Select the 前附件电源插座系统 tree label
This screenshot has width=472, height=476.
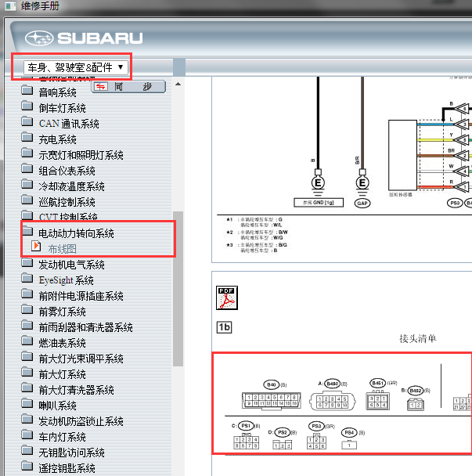[x=81, y=296]
